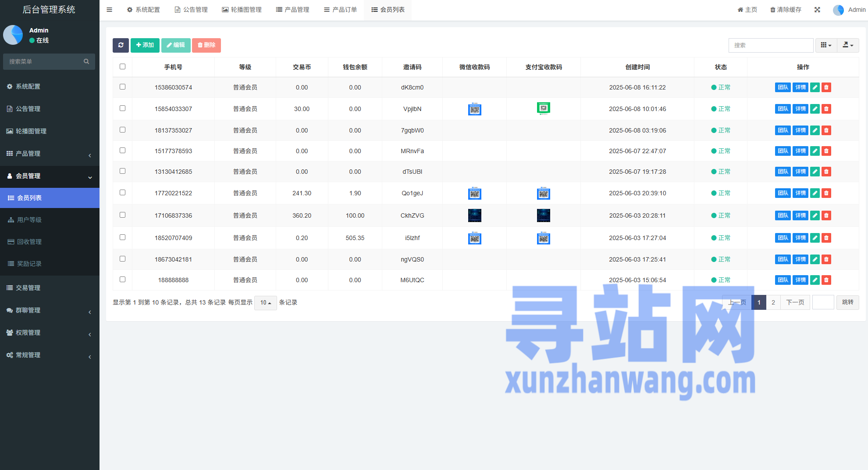The image size is (868, 470).
Task: Expand 产品管理 in the sidebar
Action: (50, 154)
